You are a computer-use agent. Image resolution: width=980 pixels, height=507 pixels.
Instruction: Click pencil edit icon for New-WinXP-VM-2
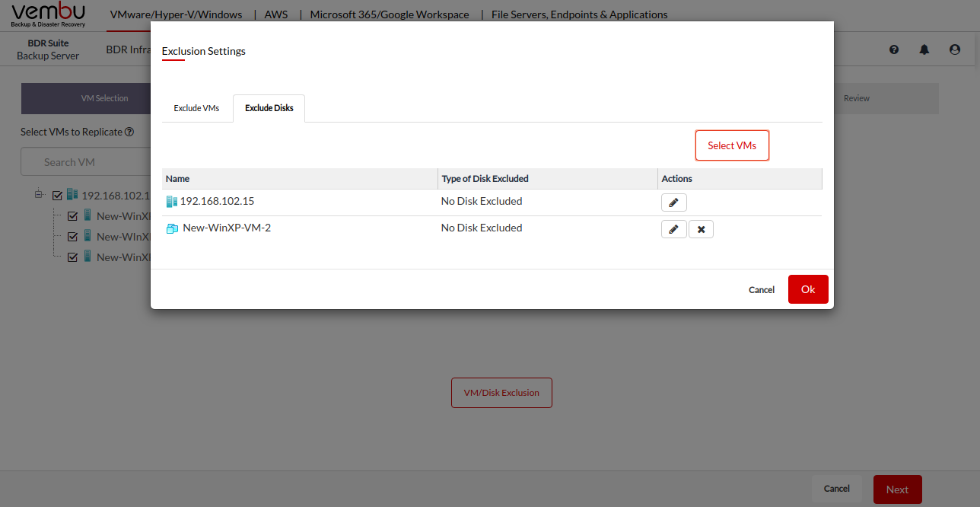[x=673, y=229]
